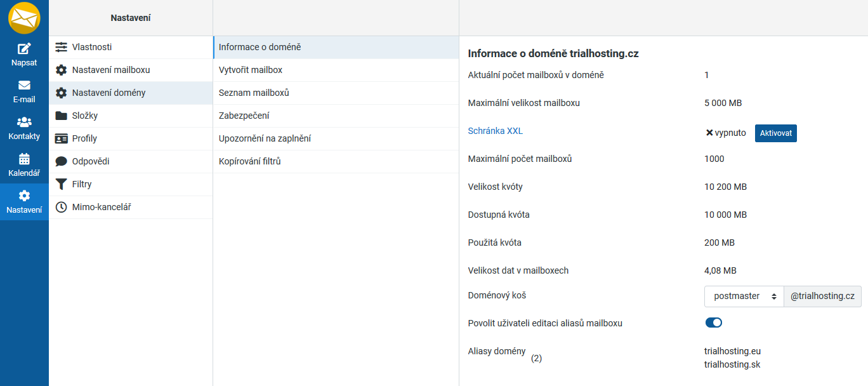Toggle mailbox alias editing permission switch
The image size is (868, 386).
tap(714, 323)
